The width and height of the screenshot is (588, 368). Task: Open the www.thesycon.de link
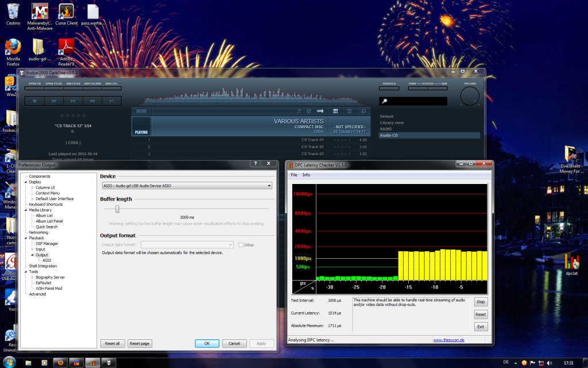449,340
